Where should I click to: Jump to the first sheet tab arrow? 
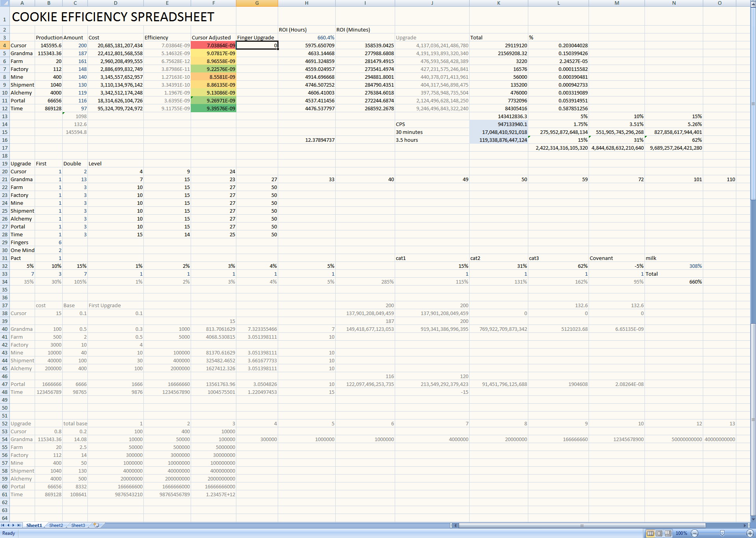pyautogui.click(x=3, y=525)
